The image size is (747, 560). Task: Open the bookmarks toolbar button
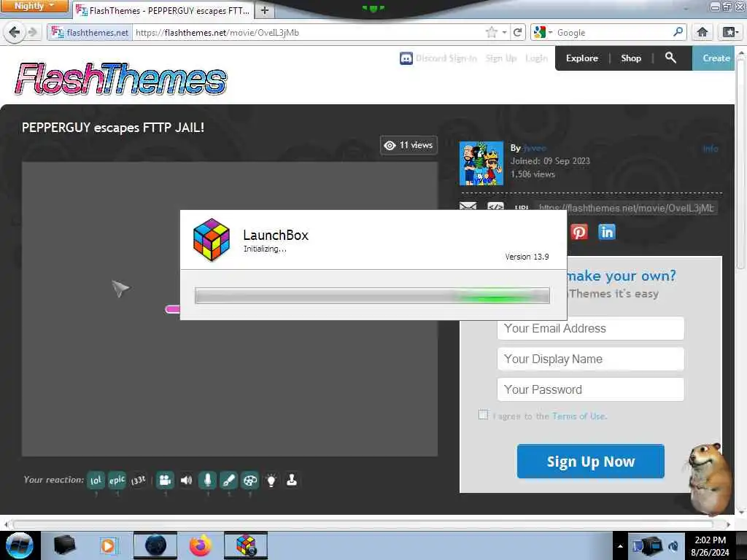tap(730, 32)
